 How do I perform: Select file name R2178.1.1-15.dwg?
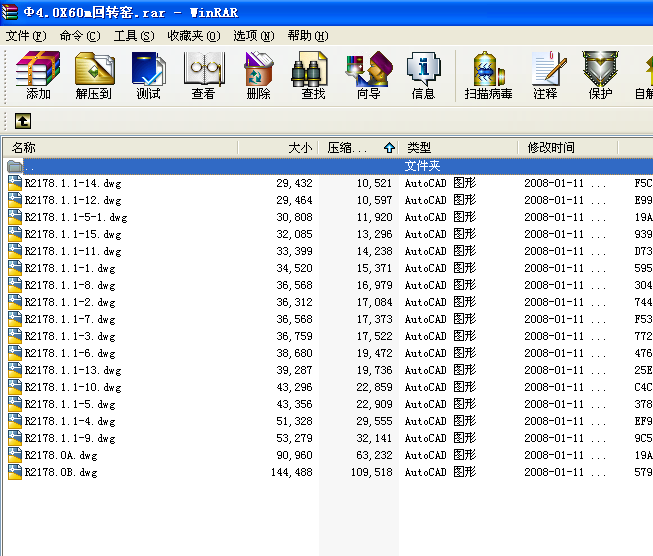(x=73, y=234)
